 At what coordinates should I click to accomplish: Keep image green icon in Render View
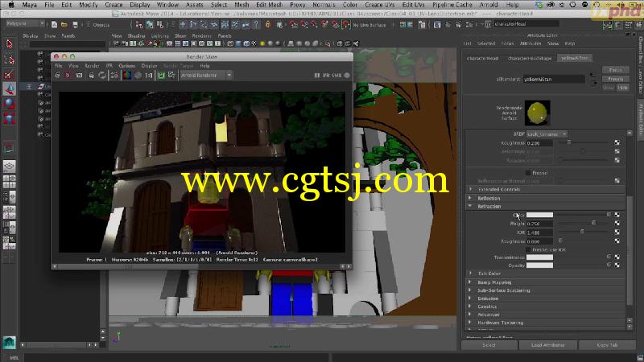[161, 75]
